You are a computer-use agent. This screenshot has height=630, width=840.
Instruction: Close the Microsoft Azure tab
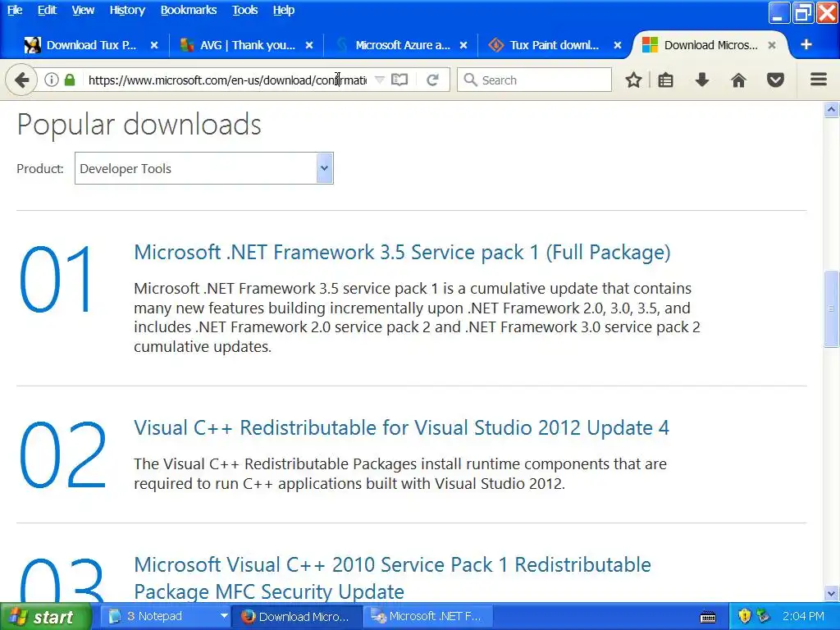463,45
